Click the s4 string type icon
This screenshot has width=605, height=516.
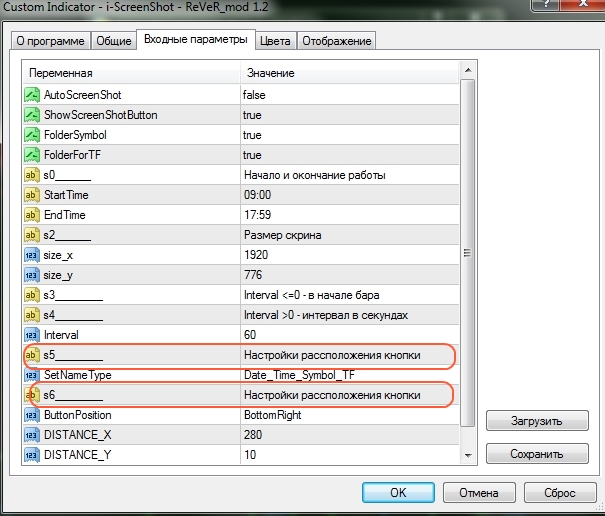click(x=32, y=315)
